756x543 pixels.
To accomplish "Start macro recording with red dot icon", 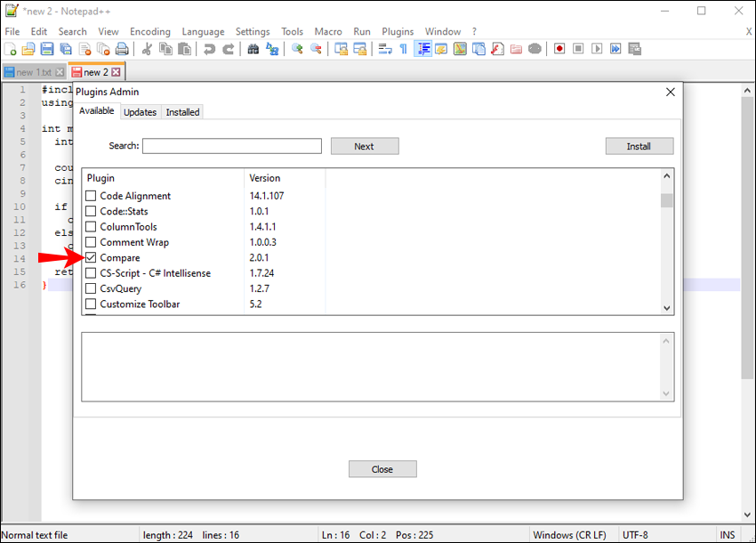I will (x=559, y=49).
